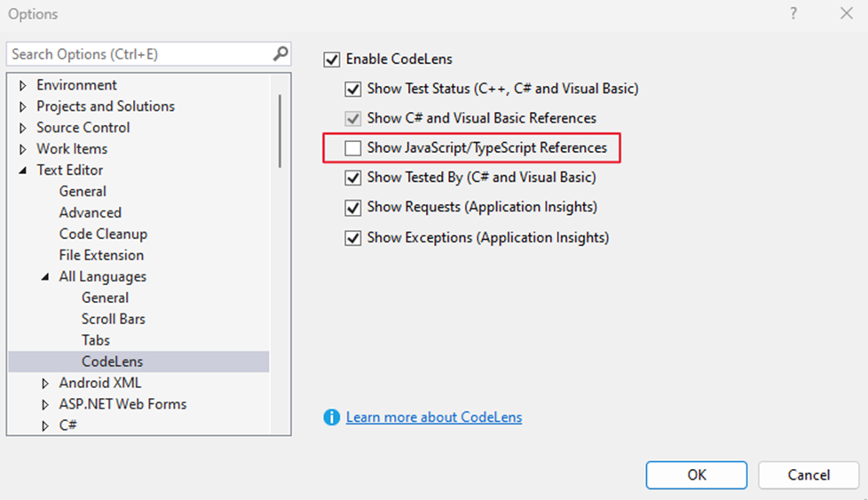Toggle Enable CodeLens checkbox
The height and width of the screenshot is (500, 868).
(332, 60)
